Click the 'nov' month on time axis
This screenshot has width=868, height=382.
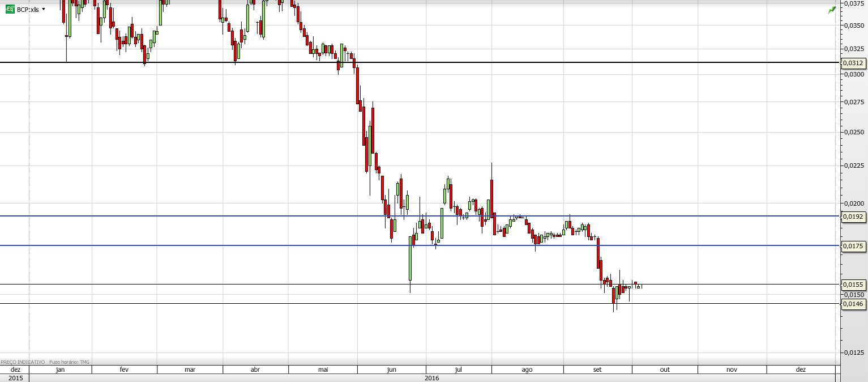732,370
